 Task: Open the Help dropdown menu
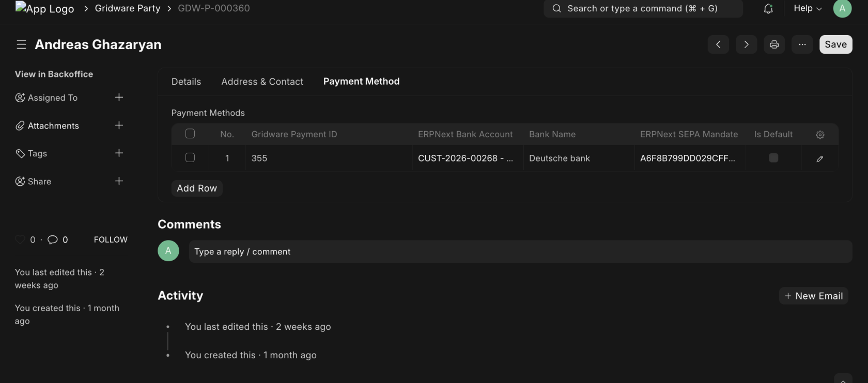[x=808, y=8]
